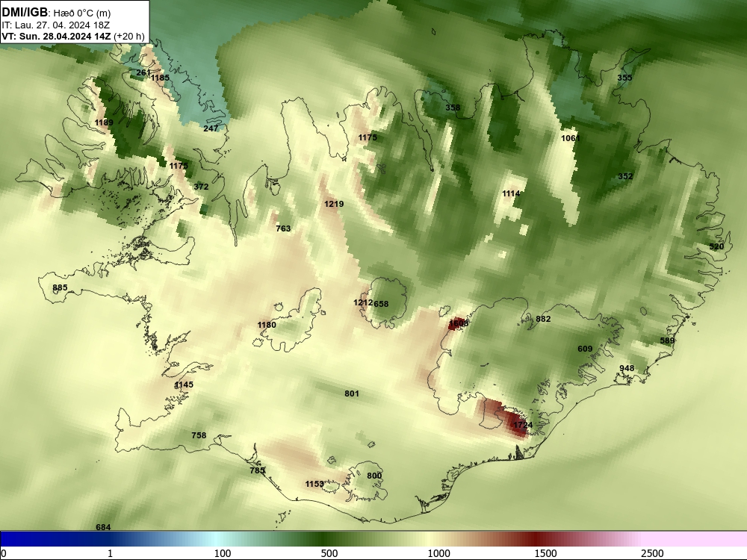Click the 1145 value
747x560 pixels.
[x=184, y=385]
